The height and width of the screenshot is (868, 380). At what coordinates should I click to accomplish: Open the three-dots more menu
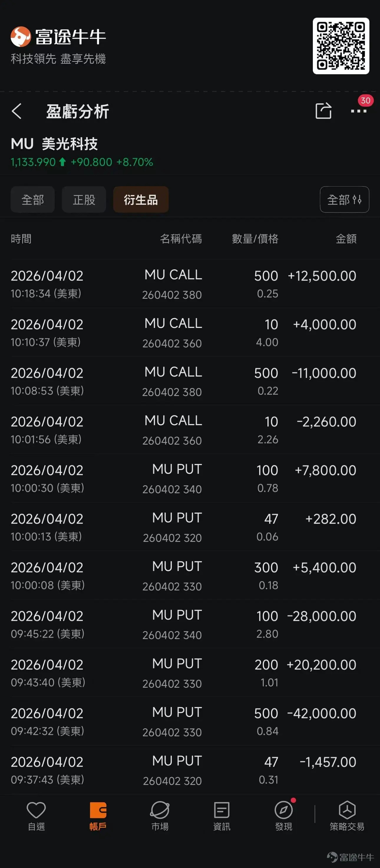pos(358,110)
